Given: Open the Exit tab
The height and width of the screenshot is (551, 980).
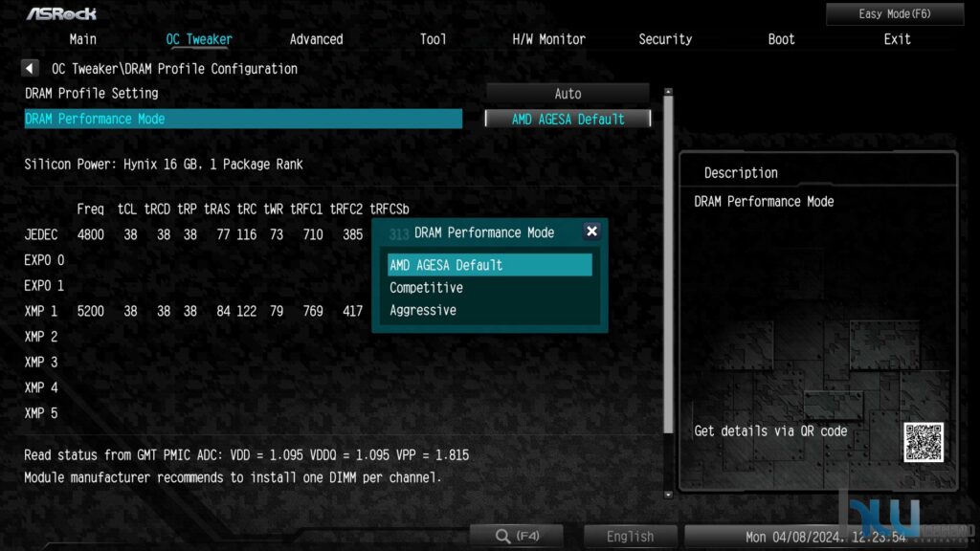Looking at the screenshot, I should point(897,39).
